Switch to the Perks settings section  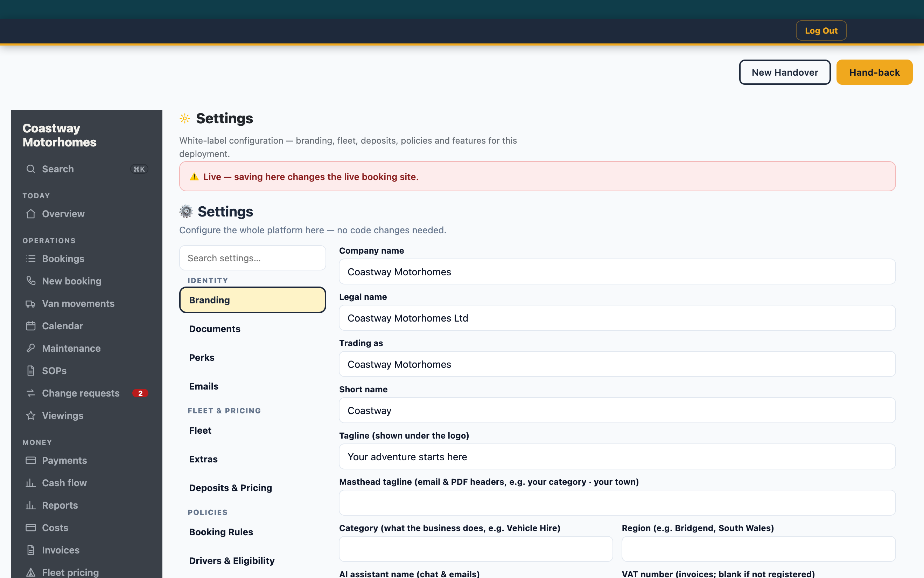pyautogui.click(x=252, y=357)
